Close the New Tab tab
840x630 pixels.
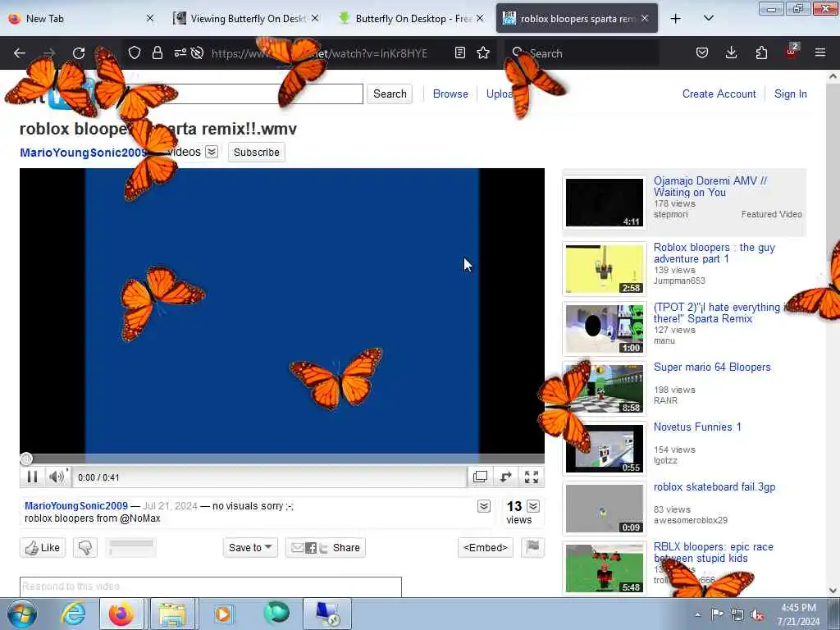pyautogui.click(x=150, y=18)
